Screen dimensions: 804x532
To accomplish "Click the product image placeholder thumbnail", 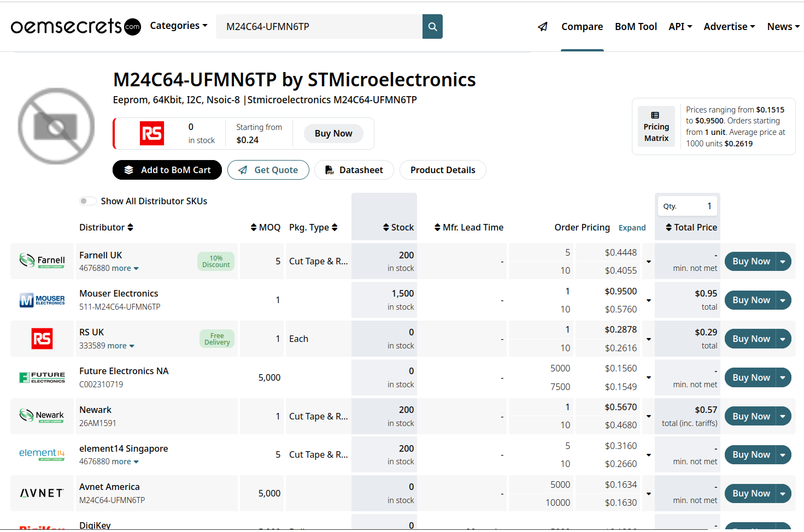I will [56, 126].
